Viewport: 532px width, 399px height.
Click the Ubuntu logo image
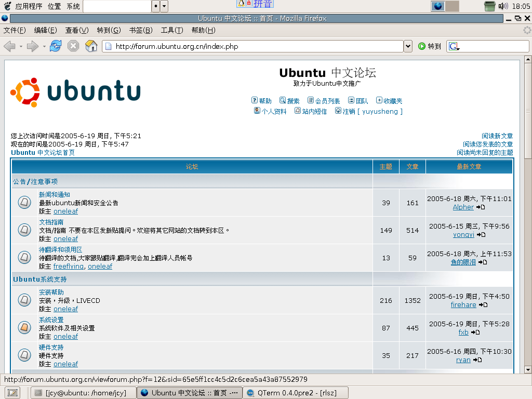pos(75,92)
